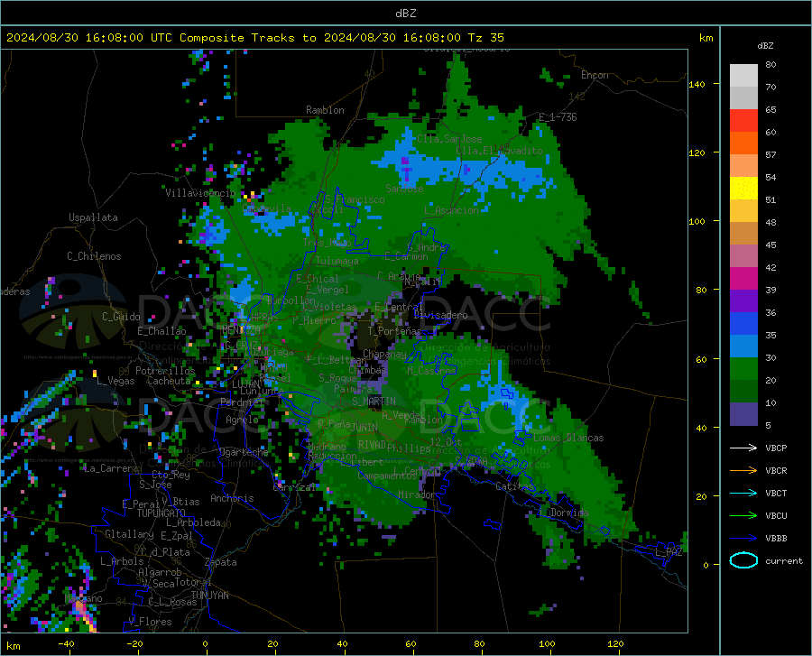This screenshot has width=812, height=656.
Task: Click the light blue 30 dBZ swatch
Action: tap(743, 346)
